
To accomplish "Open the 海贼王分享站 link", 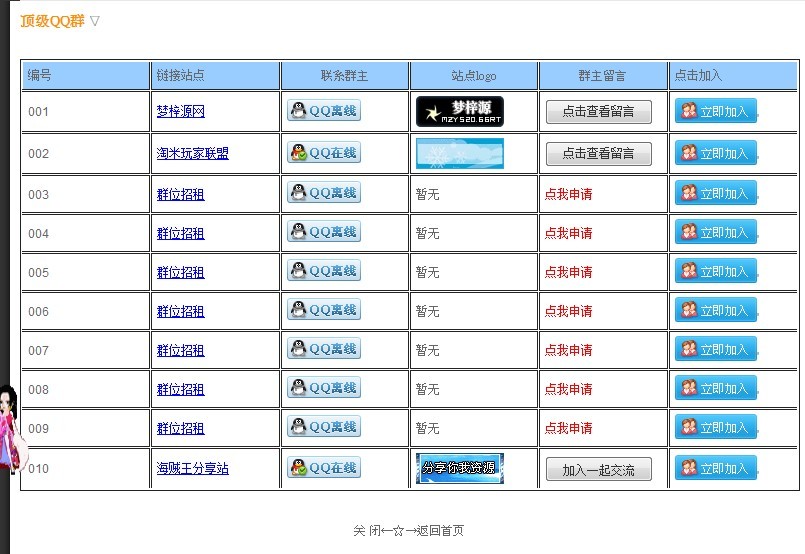I will click(193, 468).
